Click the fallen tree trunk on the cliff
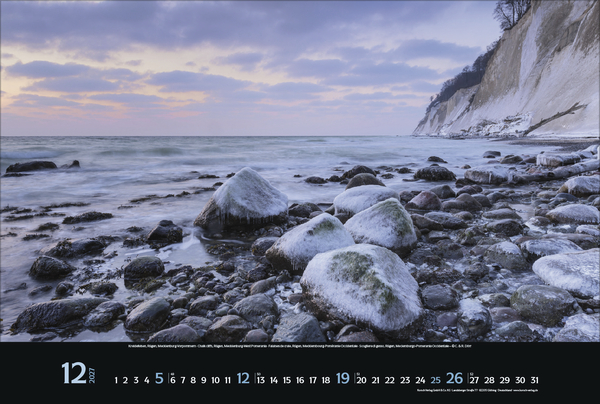This screenshot has width=600, height=404. [555, 118]
